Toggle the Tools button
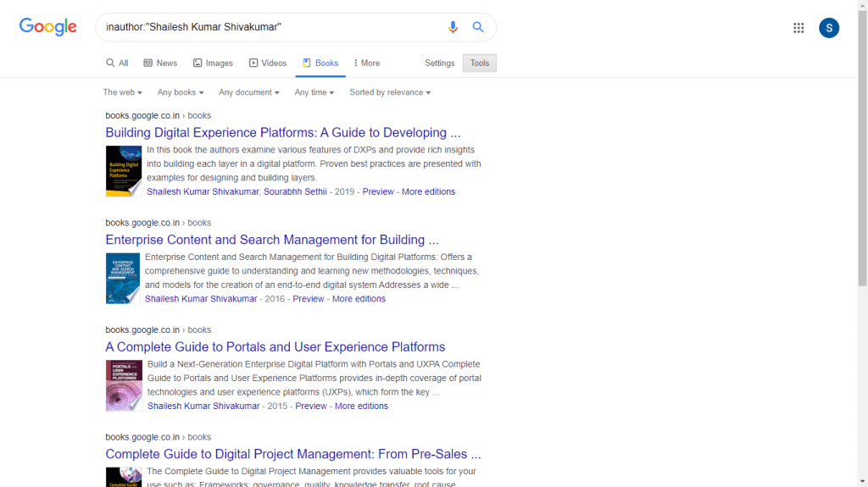This screenshot has height=487, width=868. pos(480,64)
